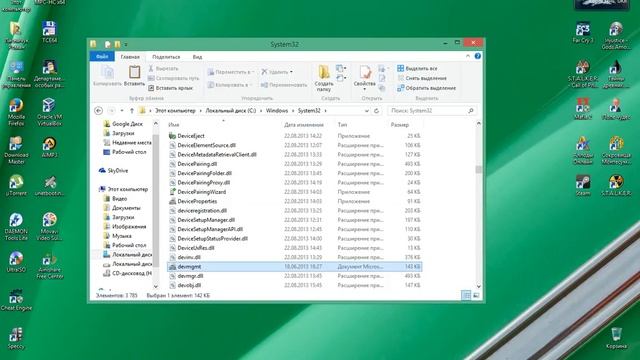The width and height of the screenshot is (640, 360).
Task: Switch to the Вид (View) tab
Action: click(197, 57)
